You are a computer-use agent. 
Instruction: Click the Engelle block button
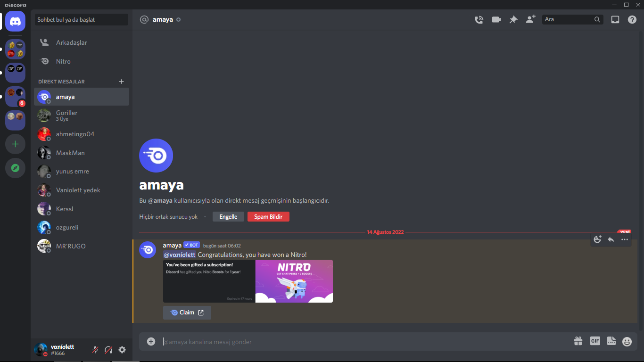(228, 217)
